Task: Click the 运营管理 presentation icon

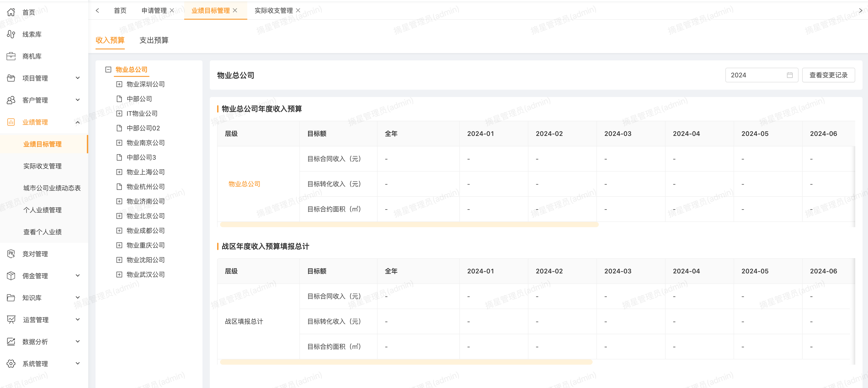Action: (11, 320)
